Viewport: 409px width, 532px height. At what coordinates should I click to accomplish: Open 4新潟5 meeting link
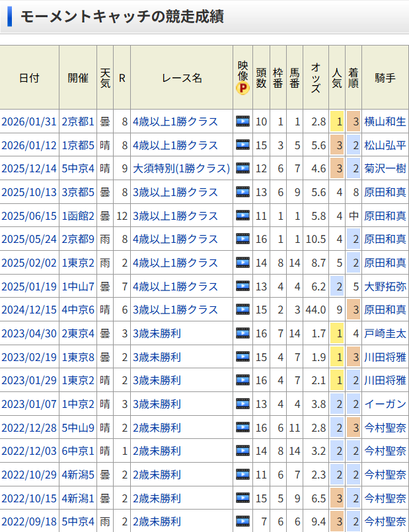(78, 475)
